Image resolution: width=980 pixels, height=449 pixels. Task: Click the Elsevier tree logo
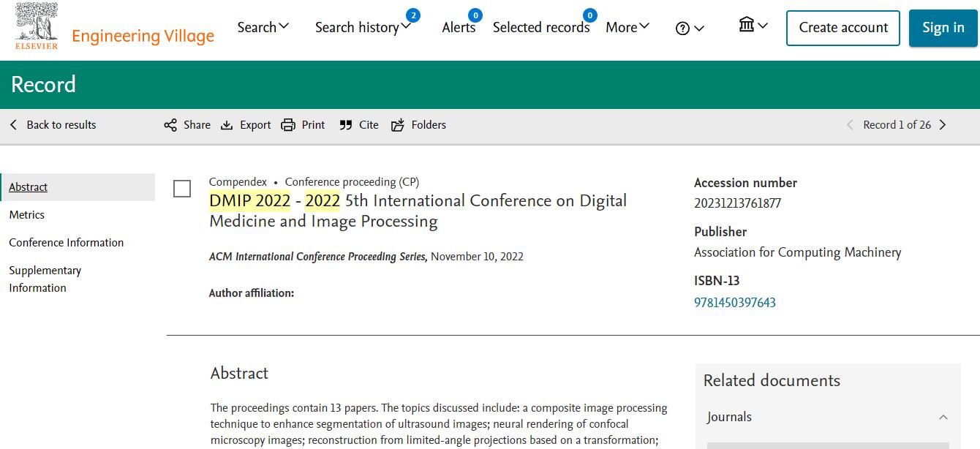pos(37,26)
